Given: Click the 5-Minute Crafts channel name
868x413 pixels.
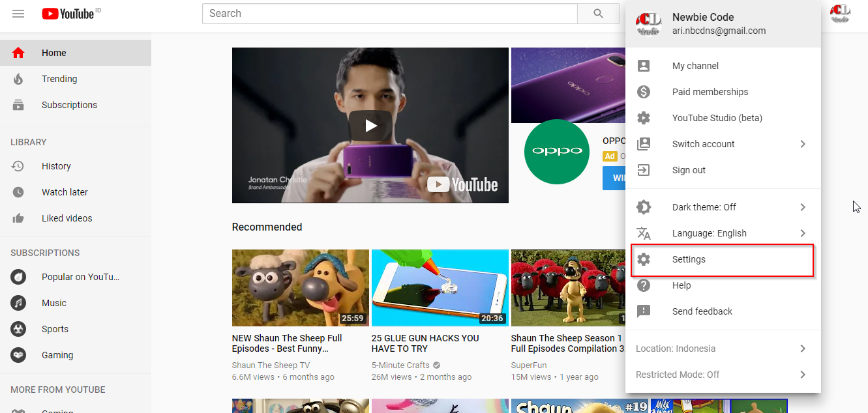Looking at the screenshot, I should click(x=400, y=365).
